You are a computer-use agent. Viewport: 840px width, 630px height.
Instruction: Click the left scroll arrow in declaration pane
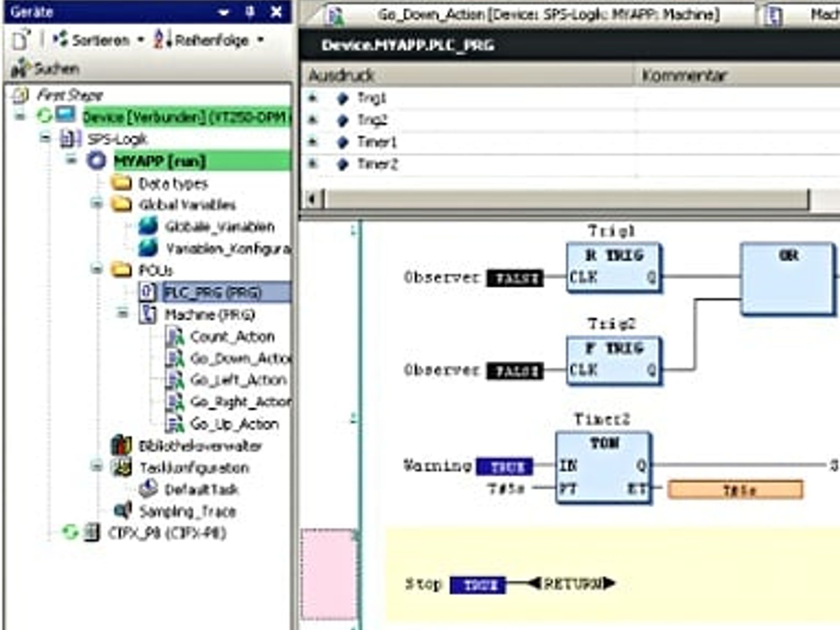pos(312,199)
